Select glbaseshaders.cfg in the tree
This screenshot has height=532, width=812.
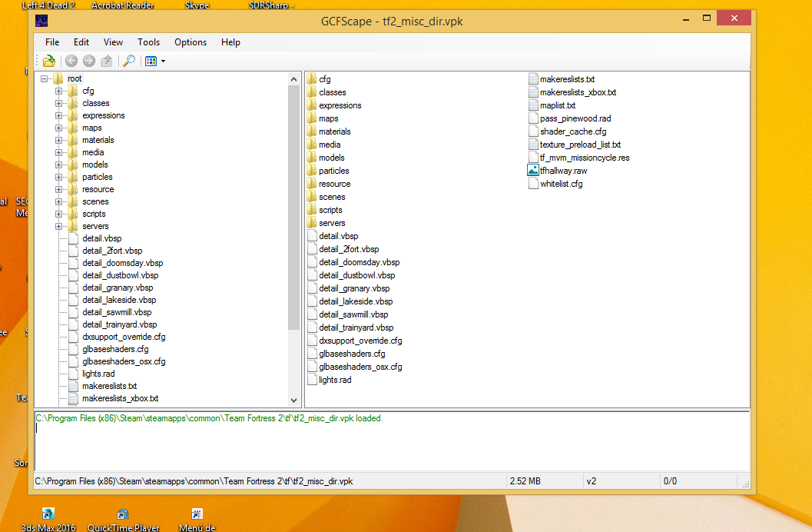pos(115,349)
